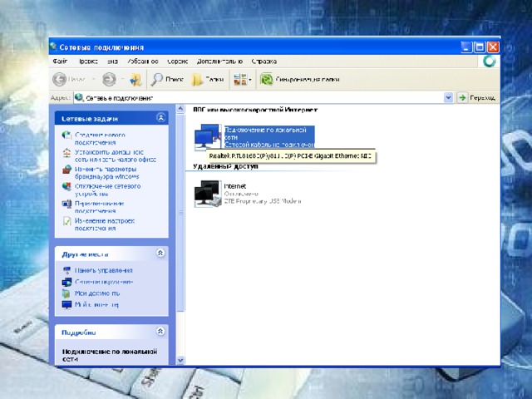Click the Back navigation arrow button

pyautogui.click(x=61, y=79)
